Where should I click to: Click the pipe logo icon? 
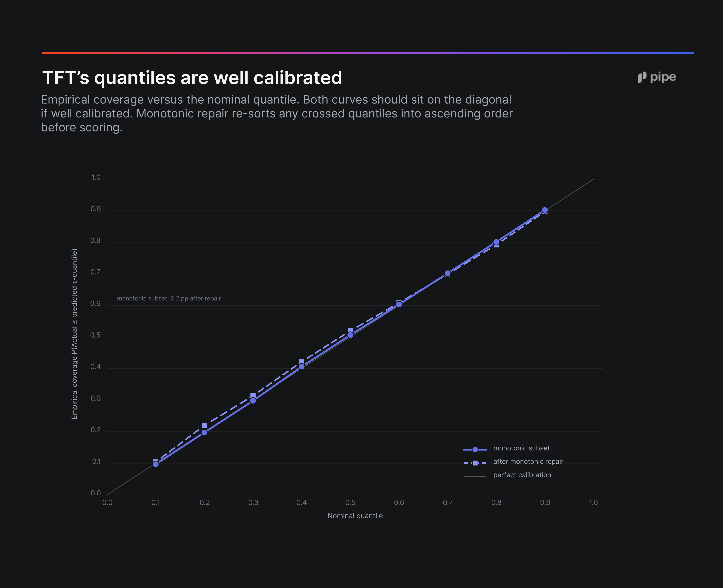[x=642, y=77]
